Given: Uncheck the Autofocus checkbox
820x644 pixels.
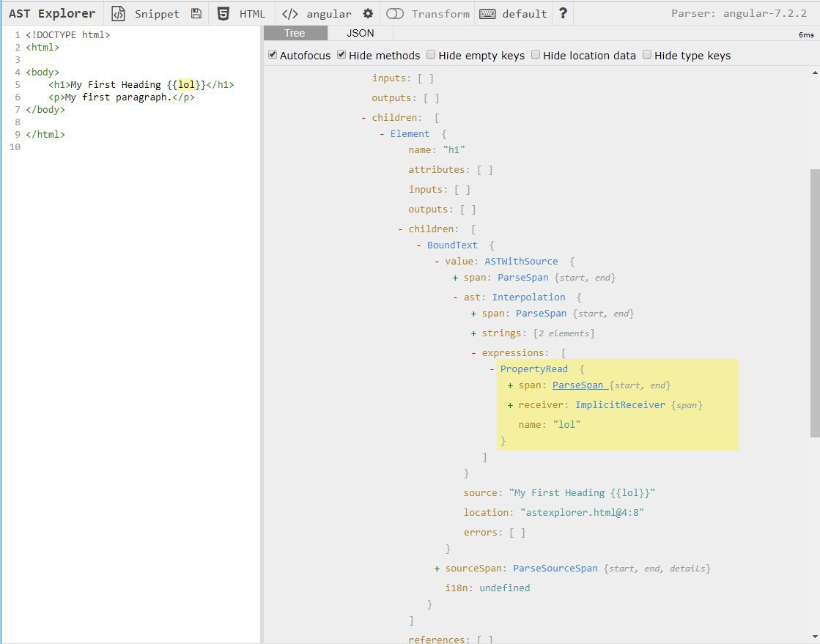Looking at the screenshot, I should (x=273, y=55).
